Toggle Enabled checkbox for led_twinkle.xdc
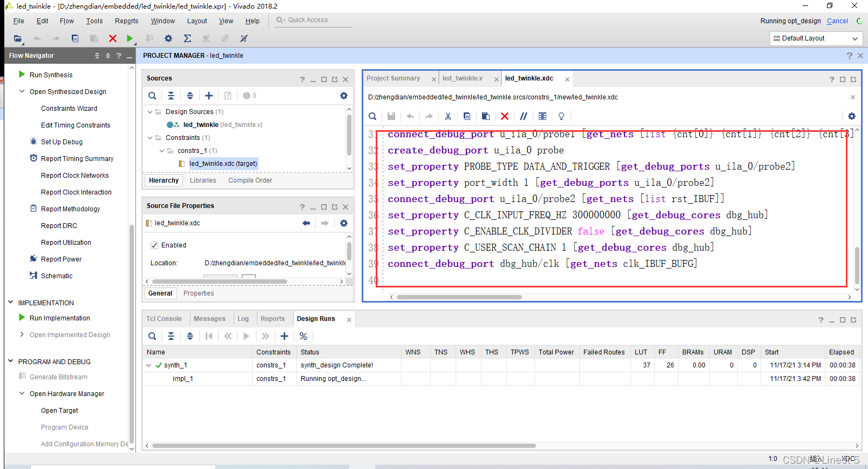 pos(154,245)
